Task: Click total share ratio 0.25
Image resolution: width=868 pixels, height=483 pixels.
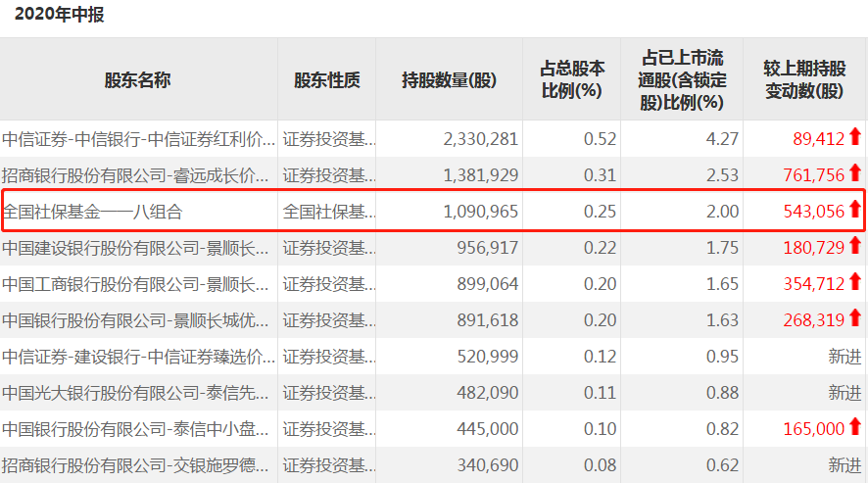Action: (601, 212)
